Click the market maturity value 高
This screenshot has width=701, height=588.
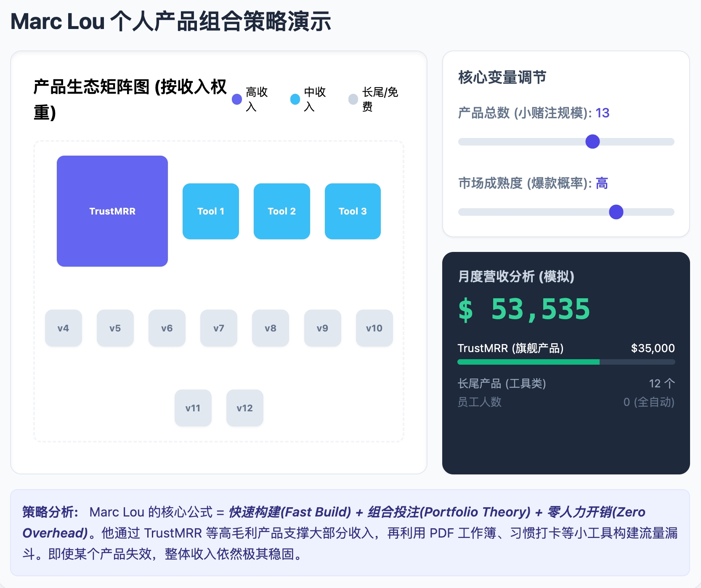tap(602, 183)
